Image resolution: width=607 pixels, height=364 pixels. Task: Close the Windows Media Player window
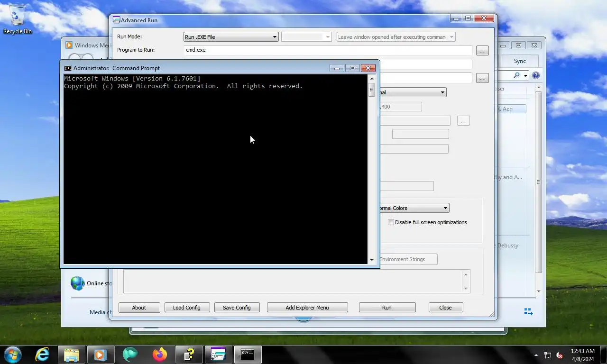(x=534, y=45)
